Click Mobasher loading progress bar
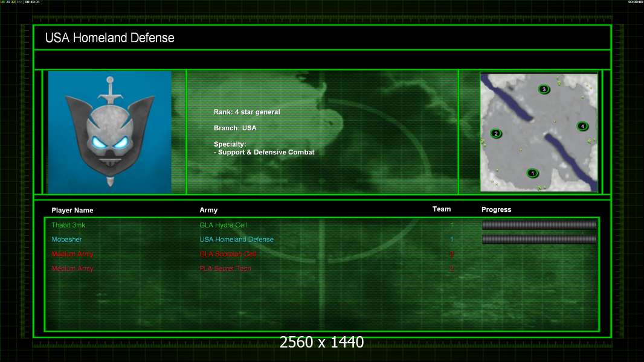 tap(539, 240)
